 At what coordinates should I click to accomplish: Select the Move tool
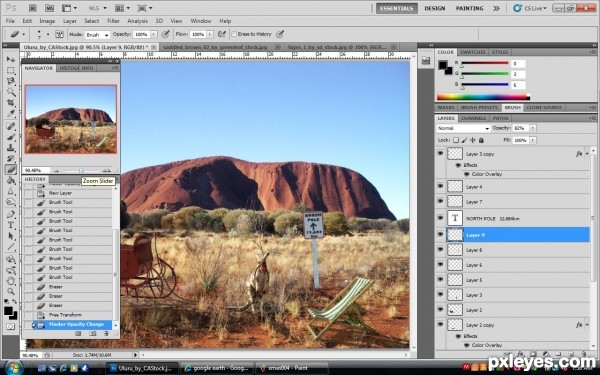10,59
